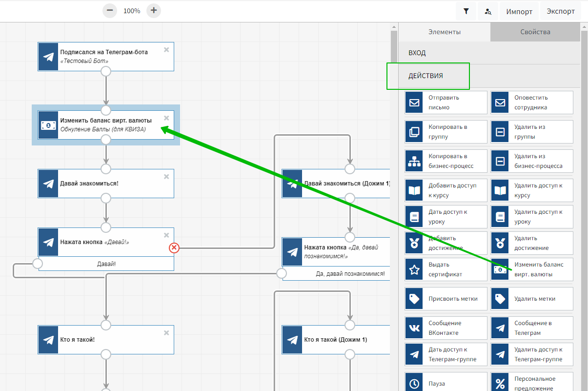This screenshot has height=391, width=588.
Task: Remove the Подписался на Телеграм-бота block
Action: pyautogui.click(x=166, y=49)
